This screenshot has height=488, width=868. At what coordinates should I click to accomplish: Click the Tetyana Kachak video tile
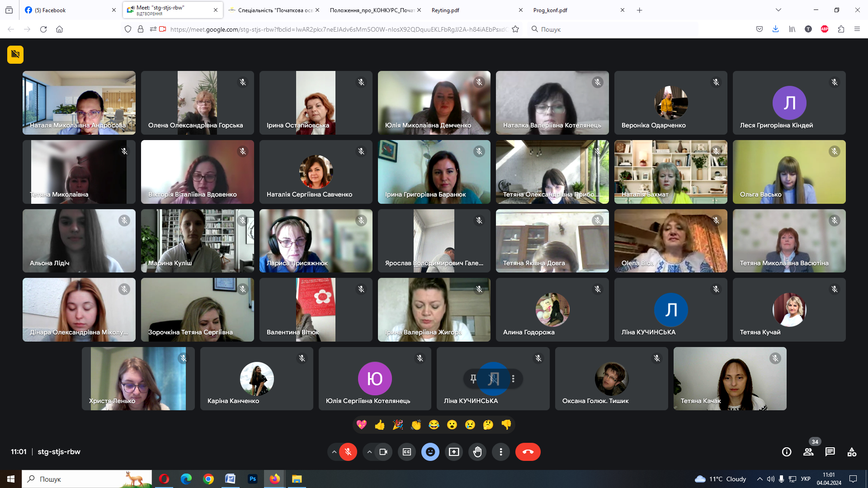730,379
